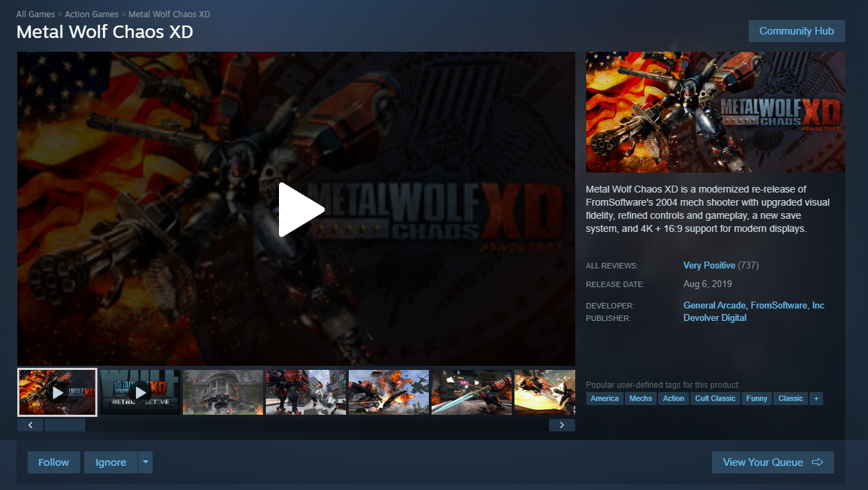Viewport: 868px width, 490px height.
Task: Open the Community Hub
Action: 796,31
